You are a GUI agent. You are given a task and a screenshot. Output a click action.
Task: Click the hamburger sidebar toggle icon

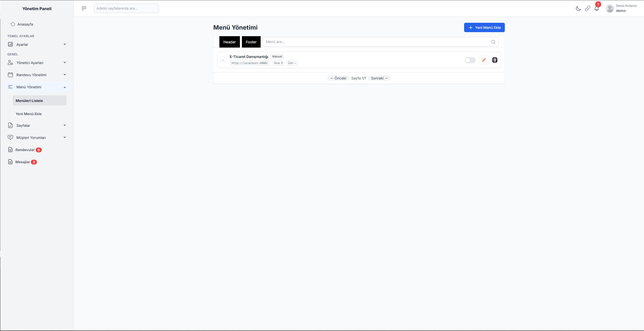(84, 8)
